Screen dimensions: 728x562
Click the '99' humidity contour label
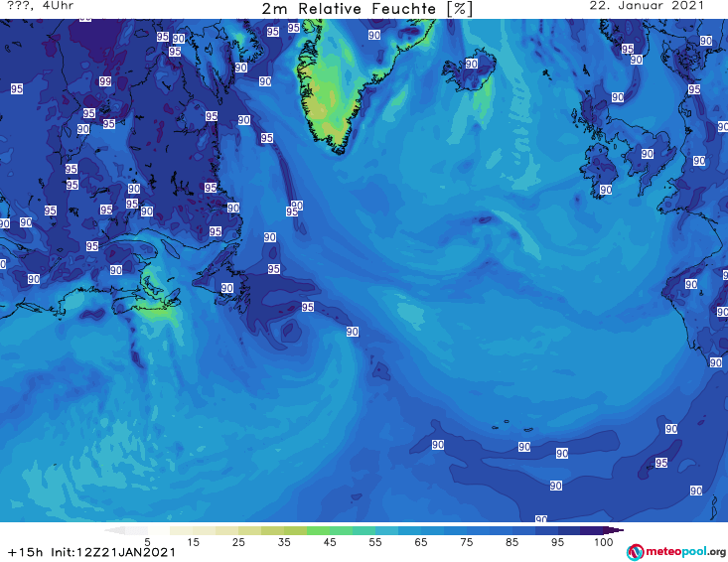tap(105, 81)
